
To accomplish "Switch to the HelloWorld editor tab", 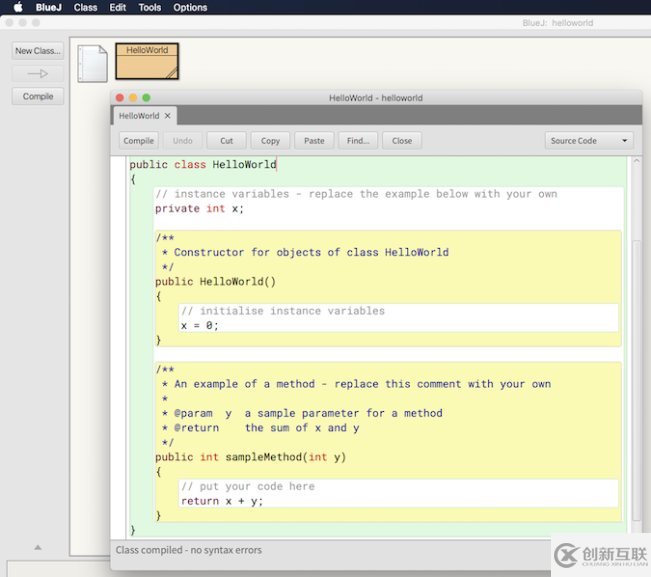I will click(139, 116).
